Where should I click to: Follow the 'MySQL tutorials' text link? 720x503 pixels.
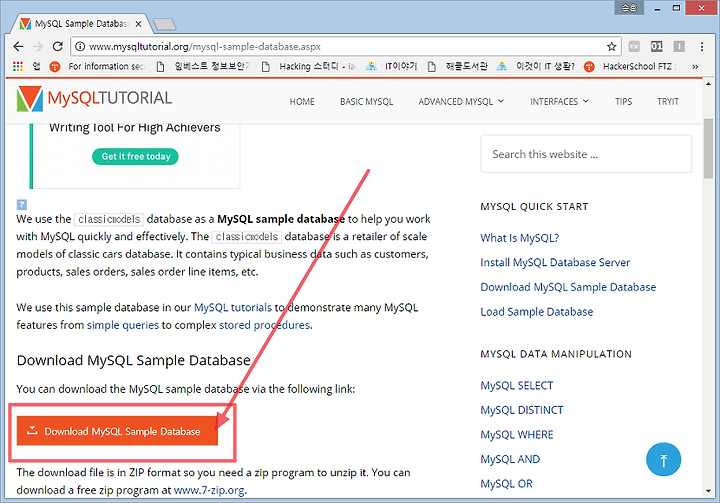tap(233, 307)
